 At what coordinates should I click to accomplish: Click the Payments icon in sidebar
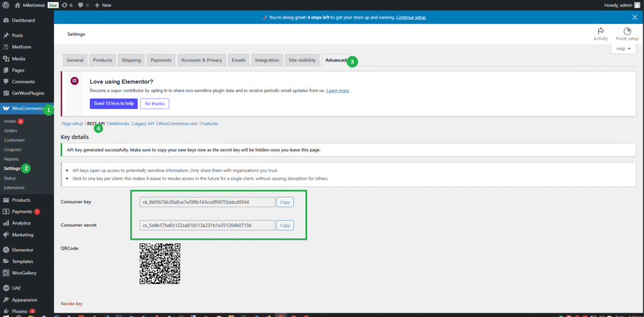coord(6,211)
